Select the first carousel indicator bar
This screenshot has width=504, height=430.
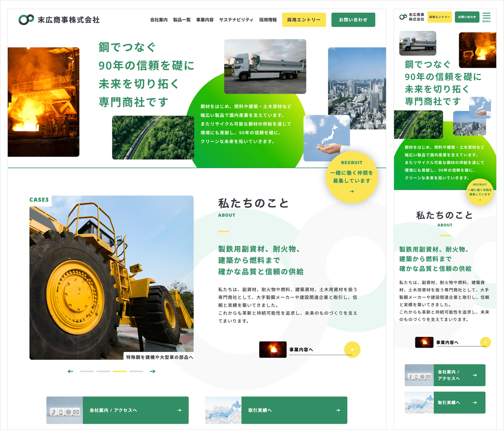click(87, 371)
